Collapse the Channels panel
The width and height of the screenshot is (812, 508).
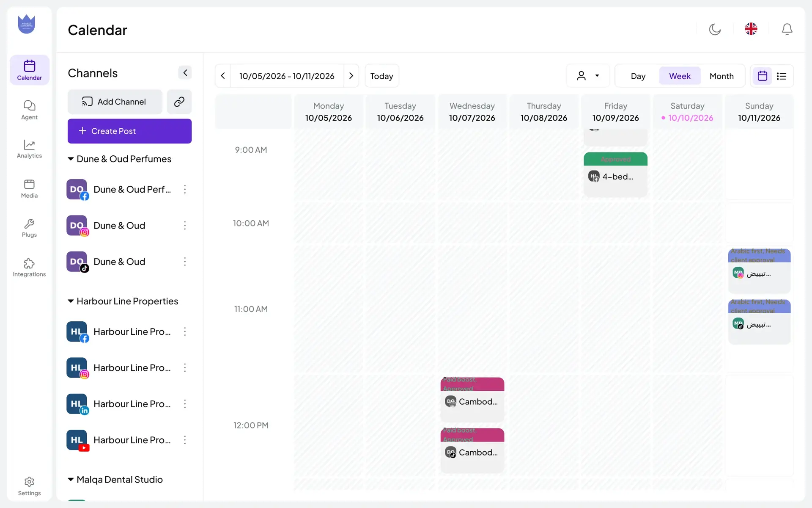(x=185, y=73)
